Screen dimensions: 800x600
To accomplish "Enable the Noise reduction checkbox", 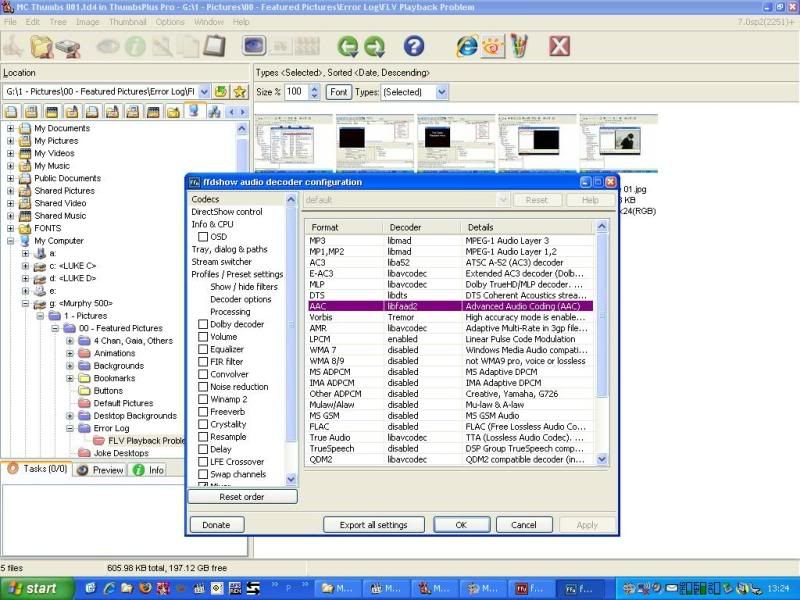I will (203, 387).
